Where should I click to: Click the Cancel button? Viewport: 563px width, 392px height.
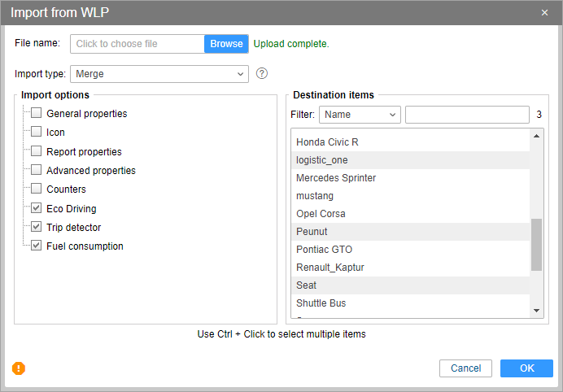pyautogui.click(x=465, y=368)
